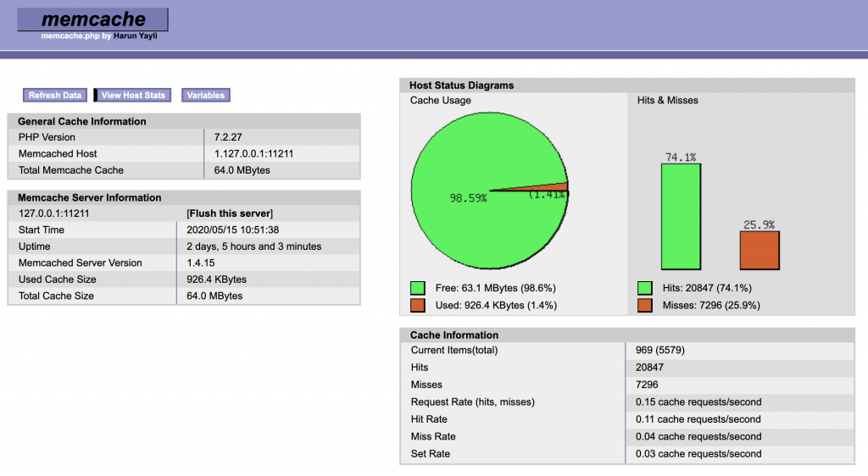Click the Flush this server link

[230, 213]
